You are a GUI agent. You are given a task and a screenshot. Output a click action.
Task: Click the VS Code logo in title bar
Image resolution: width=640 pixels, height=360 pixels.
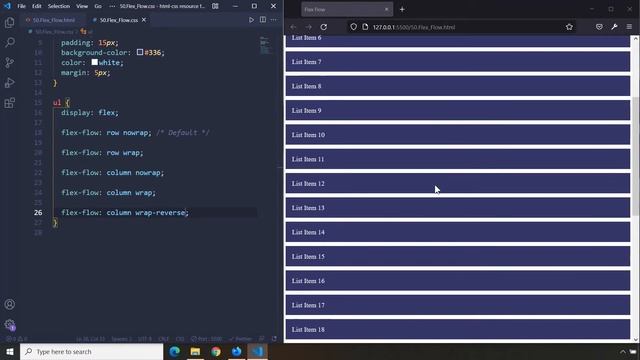(x=7, y=6)
